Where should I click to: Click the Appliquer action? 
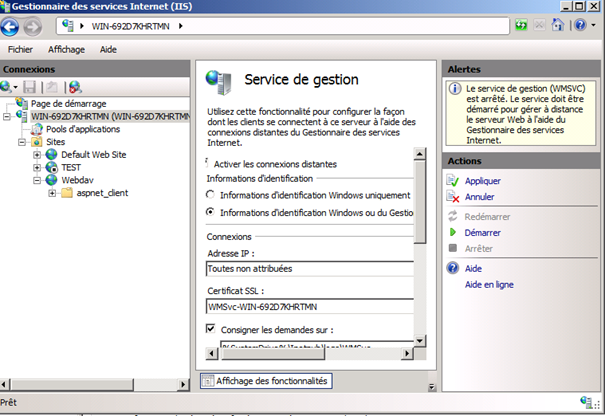coord(482,181)
